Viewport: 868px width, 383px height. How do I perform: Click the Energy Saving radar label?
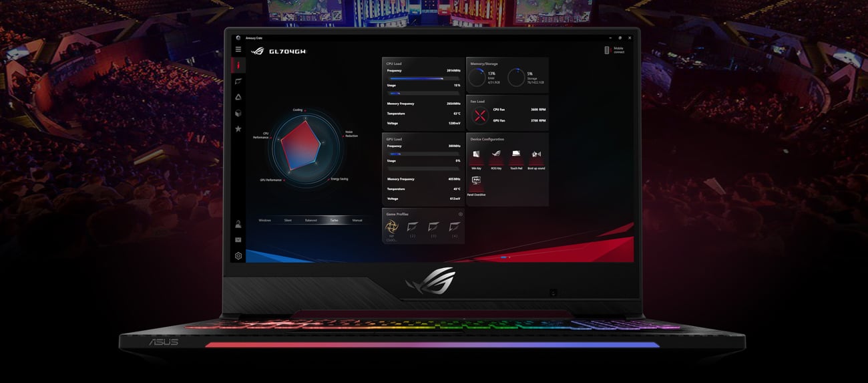point(339,179)
